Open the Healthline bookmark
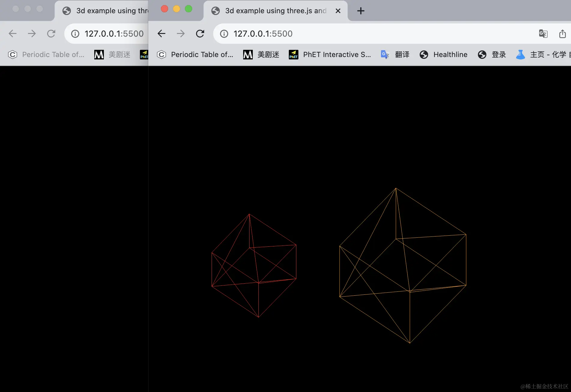This screenshot has width=571, height=392. [443, 55]
